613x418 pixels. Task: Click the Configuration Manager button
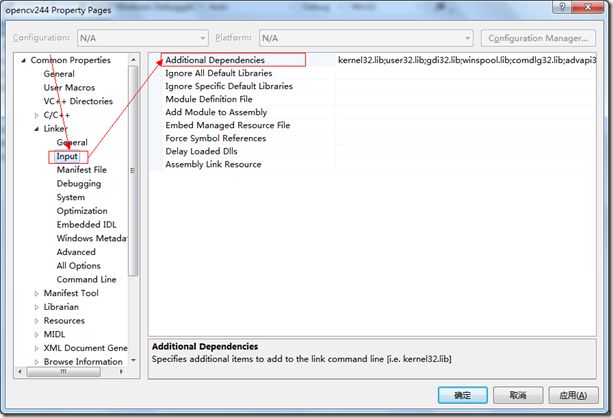coord(538,38)
